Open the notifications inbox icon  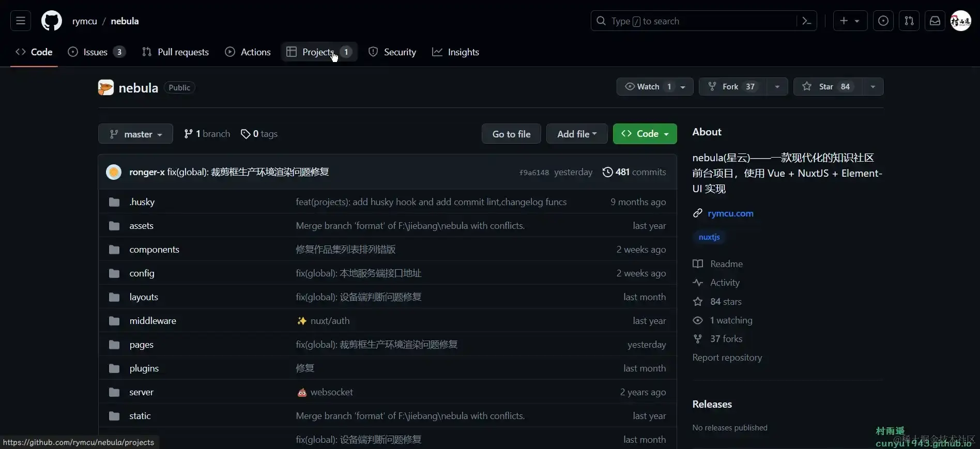click(935, 21)
